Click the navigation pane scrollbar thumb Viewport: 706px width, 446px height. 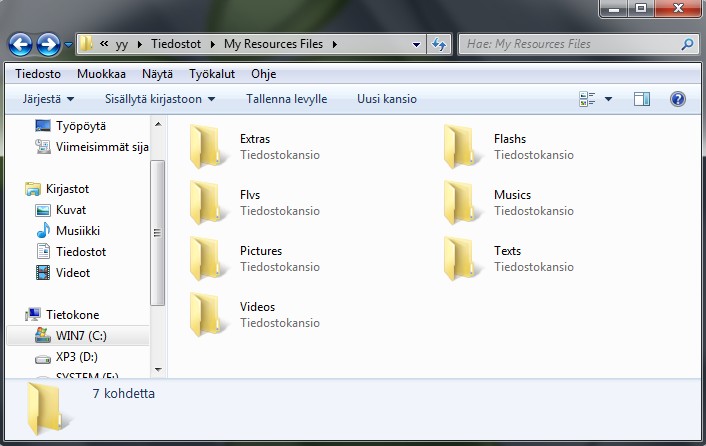158,233
